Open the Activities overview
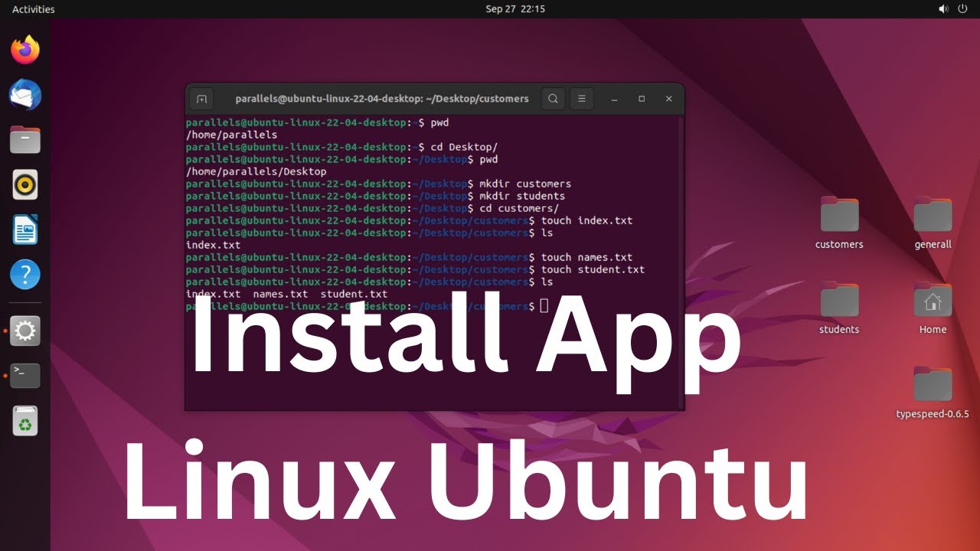 click(34, 9)
